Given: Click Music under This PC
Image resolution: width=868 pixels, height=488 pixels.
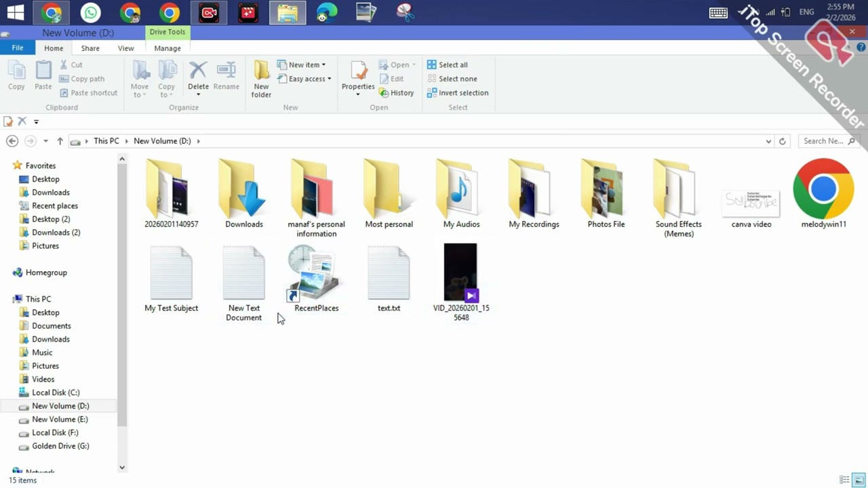Looking at the screenshot, I should [x=41, y=352].
